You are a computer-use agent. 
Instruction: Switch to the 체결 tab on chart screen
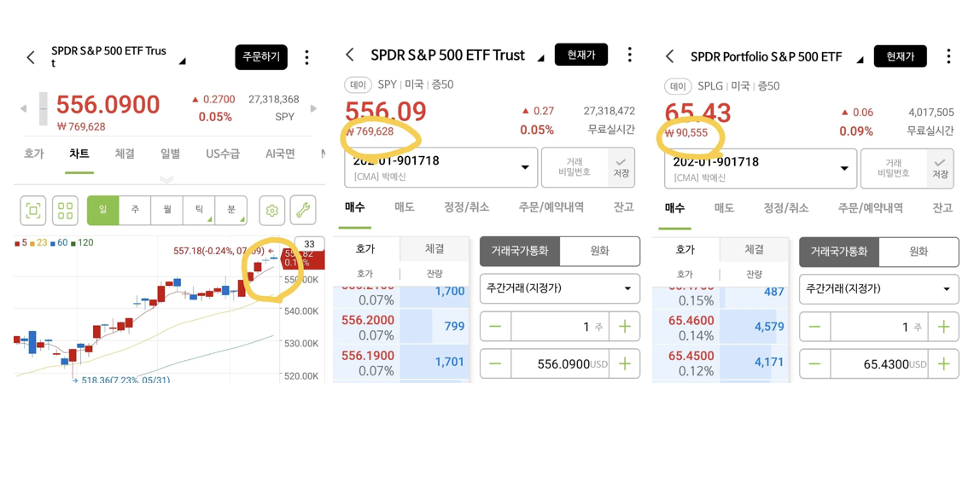pyautogui.click(x=125, y=154)
